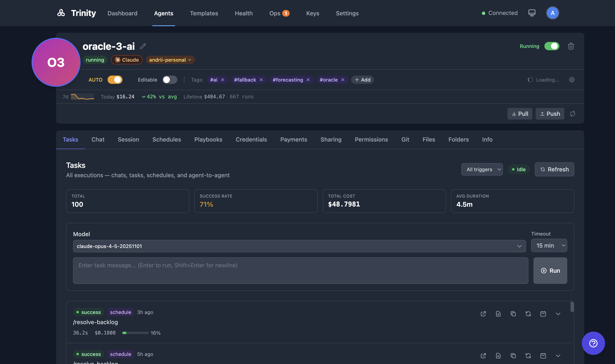Schedule the 5h ago task via calendar icon
The width and height of the screenshot is (615, 364).
click(x=543, y=356)
